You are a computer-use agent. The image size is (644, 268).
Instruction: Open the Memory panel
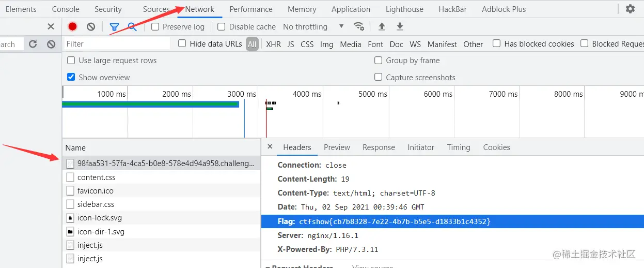click(x=302, y=9)
